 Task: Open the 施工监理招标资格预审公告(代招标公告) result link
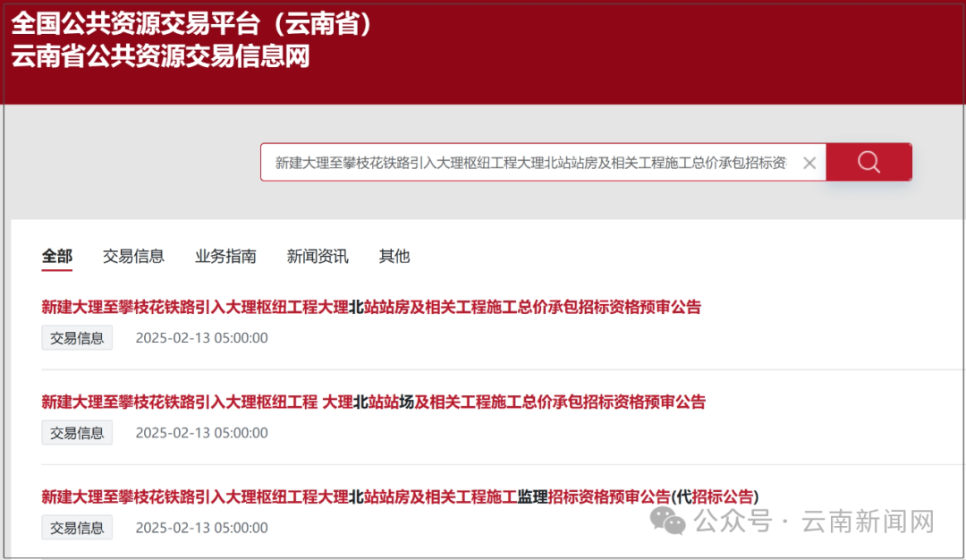tap(400, 496)
